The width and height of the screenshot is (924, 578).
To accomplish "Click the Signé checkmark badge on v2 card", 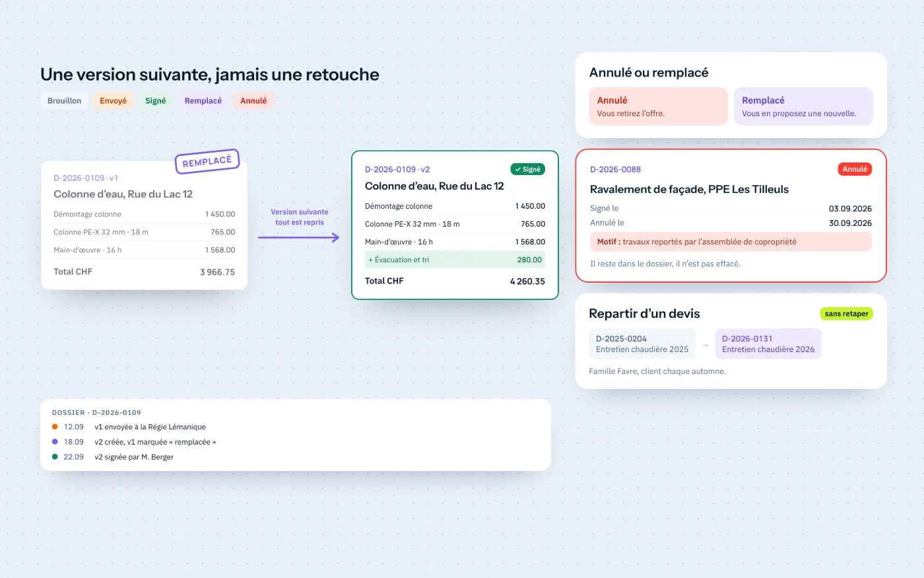I will point(527,170).
